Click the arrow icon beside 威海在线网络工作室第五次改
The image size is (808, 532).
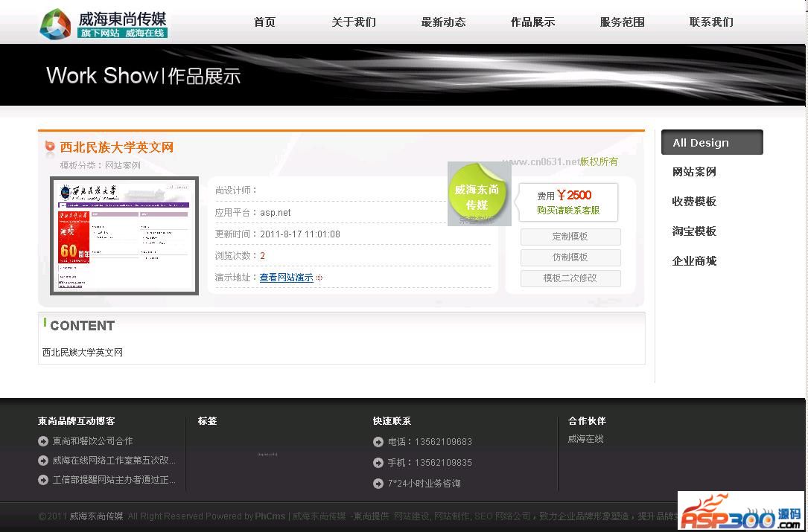tap(43, 461)
